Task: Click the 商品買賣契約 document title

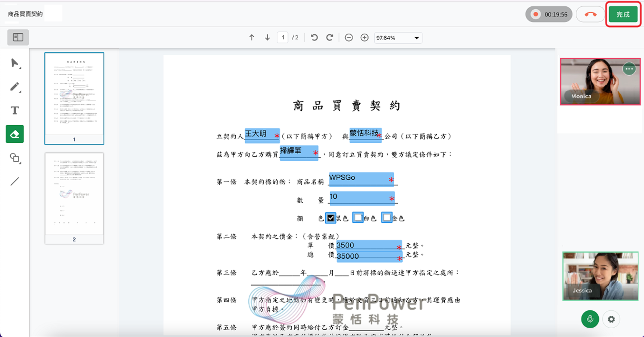Action: 25,14
